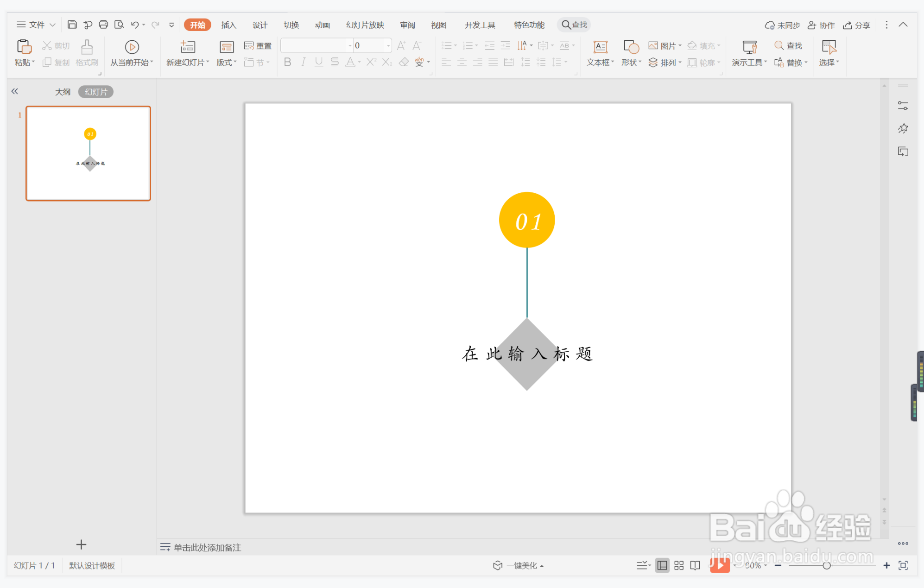Open the font size dropdown
Image resolution: width=924 pixels, height=588 pixels.
388,45
